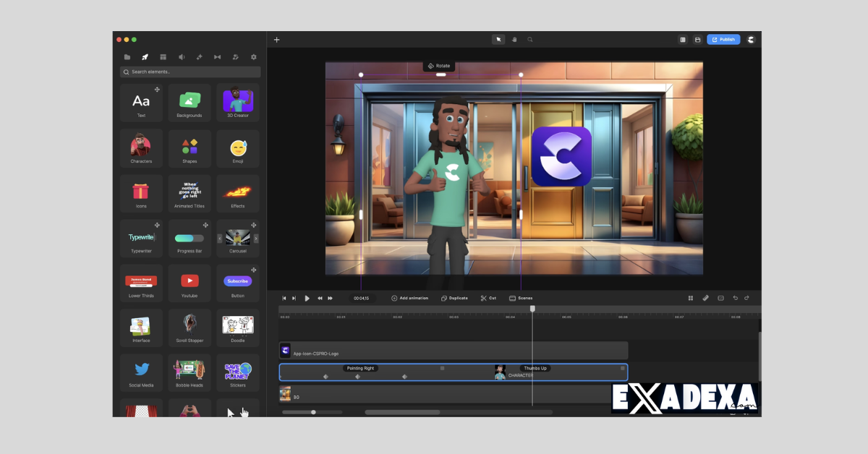868x454 pixels.
Task: Click Add animation in the timeline toolbar
Action: pos(410,298)
